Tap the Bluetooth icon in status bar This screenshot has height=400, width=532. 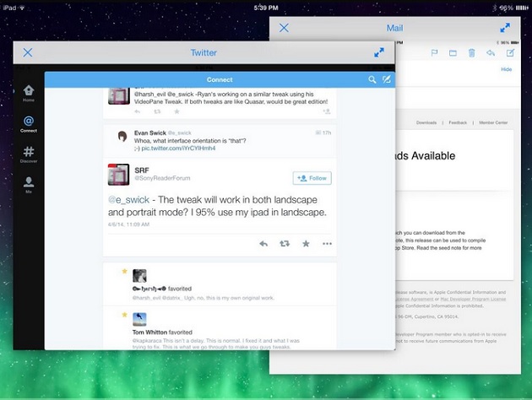495,8
